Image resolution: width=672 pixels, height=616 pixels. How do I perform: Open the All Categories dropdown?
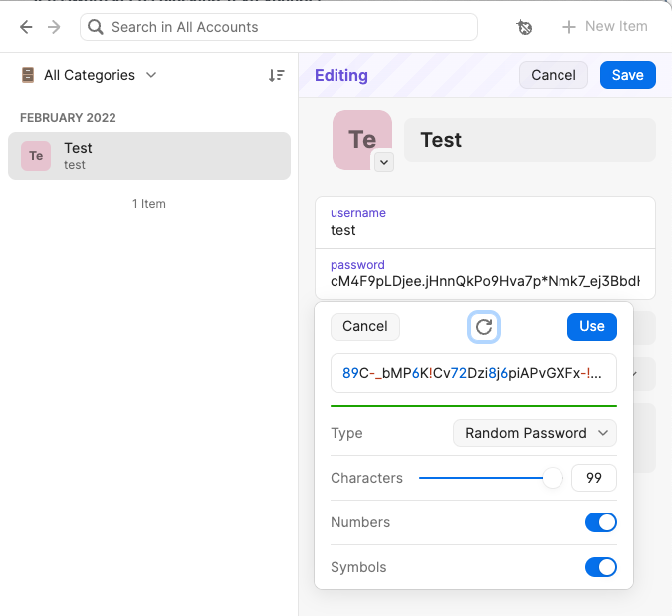90,75
